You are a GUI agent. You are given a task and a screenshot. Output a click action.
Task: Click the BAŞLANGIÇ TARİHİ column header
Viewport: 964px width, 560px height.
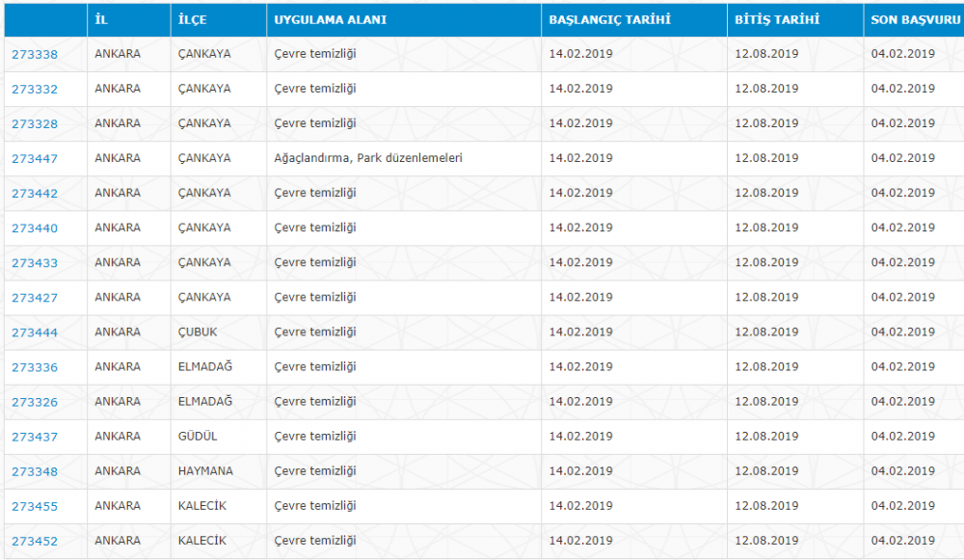click(x=610, y=19)
